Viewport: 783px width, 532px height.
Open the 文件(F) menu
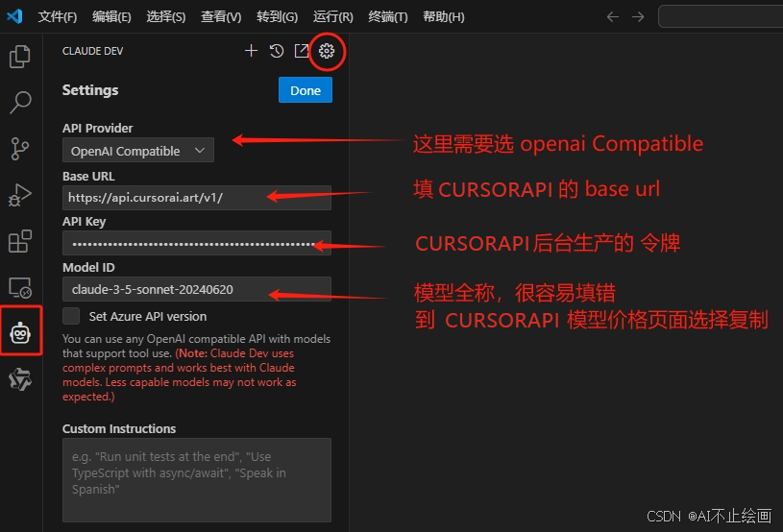point(58,17)
